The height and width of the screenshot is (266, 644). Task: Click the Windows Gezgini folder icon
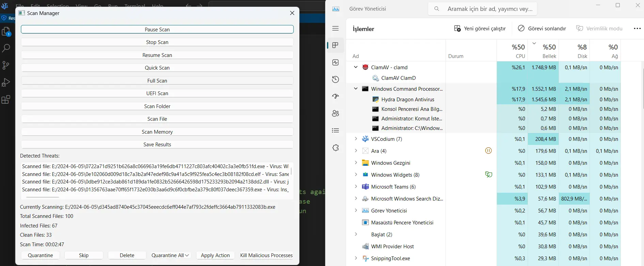point(365,163)
